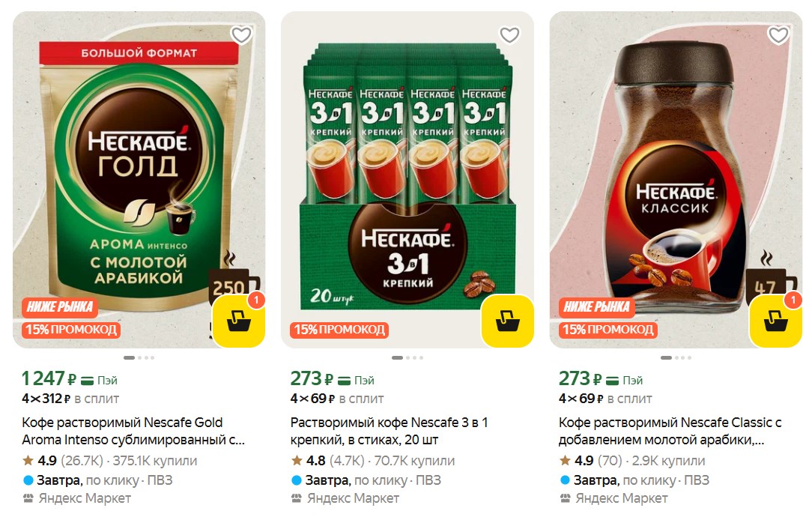The image size is (812, 520).
Task: Click 15% ПРОМОКОД badge on Nescafe 3 in 1
Action: pos(339,330)
